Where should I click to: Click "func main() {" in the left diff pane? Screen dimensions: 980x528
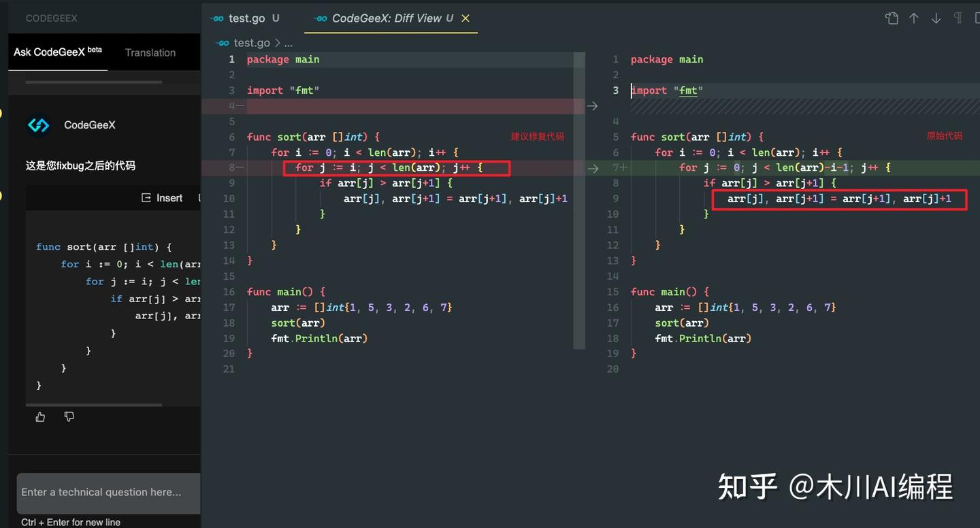pyautogui.click(x=286, y=292)
